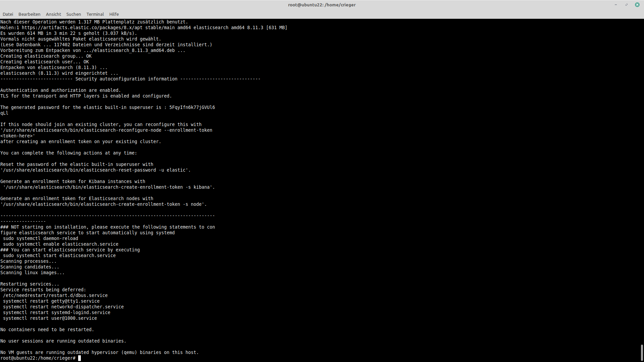Viewport: 644px width, 362px height.
Task: Click 'sudo systemctl daemon-reload' line
Action: 40,238
